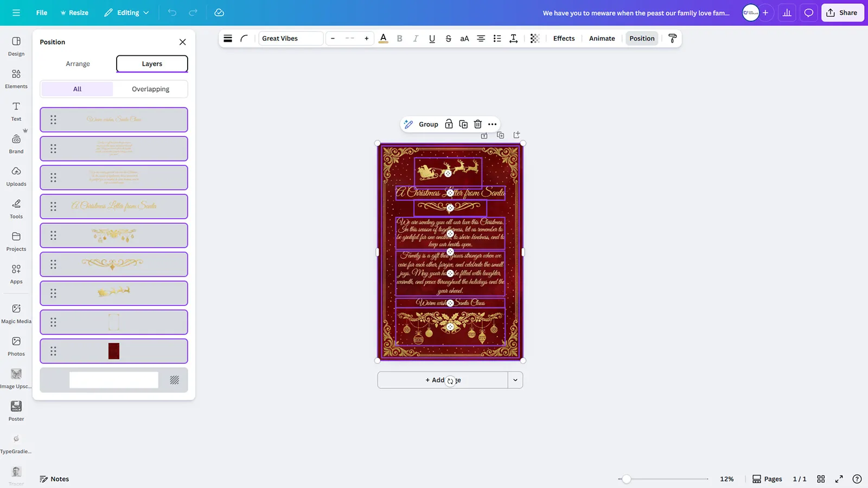Expand the Editing mode dropdown

[x=126, y=12]
